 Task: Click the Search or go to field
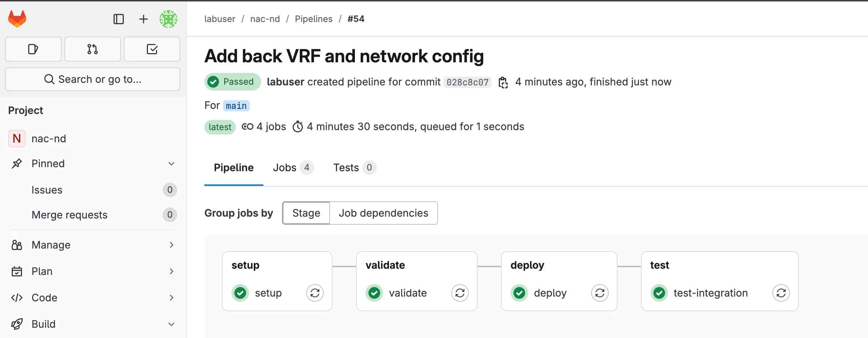(93, 79)
